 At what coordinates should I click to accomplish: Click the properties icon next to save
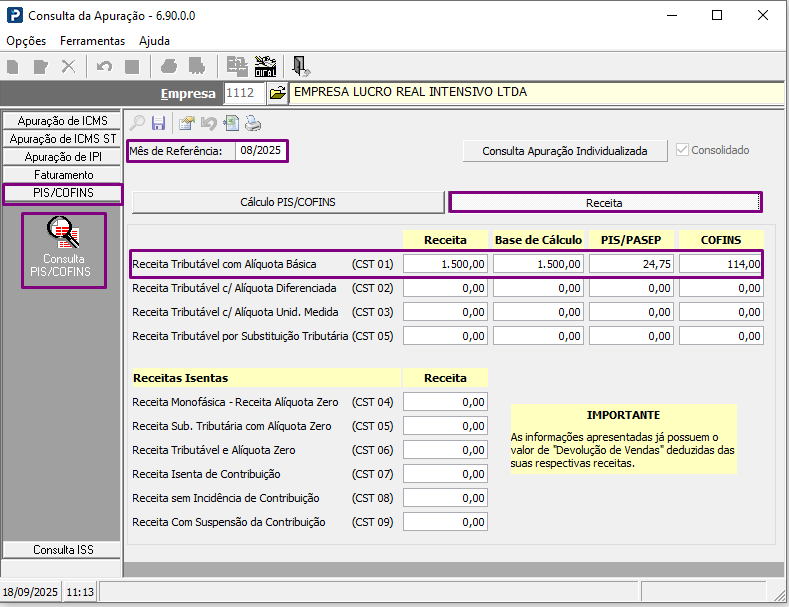[x=186, y=123]
